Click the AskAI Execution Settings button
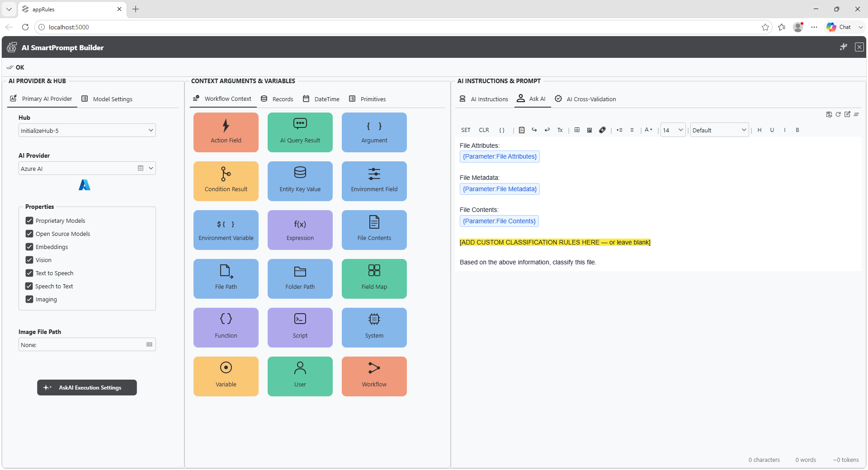 (87, 388)
